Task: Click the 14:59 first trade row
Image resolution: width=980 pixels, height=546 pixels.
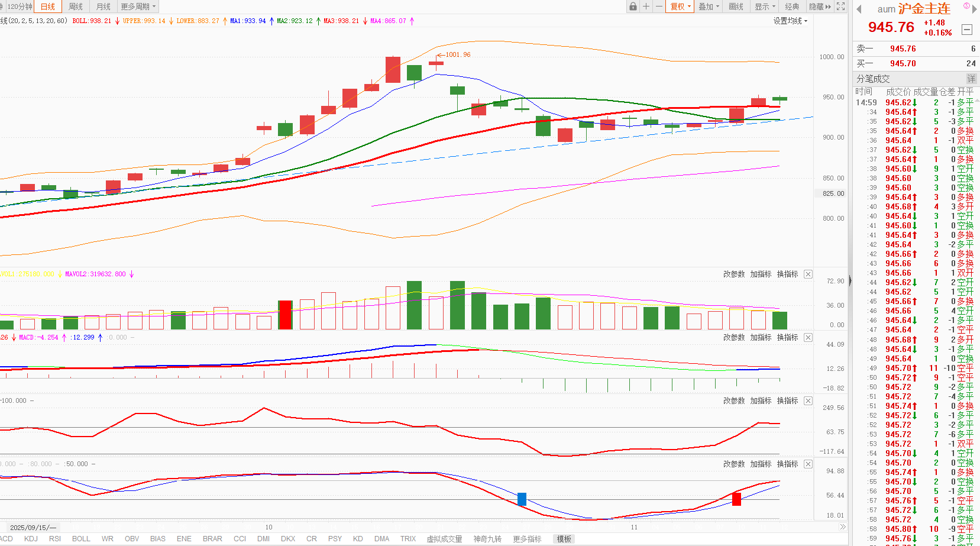Action: 916,102
